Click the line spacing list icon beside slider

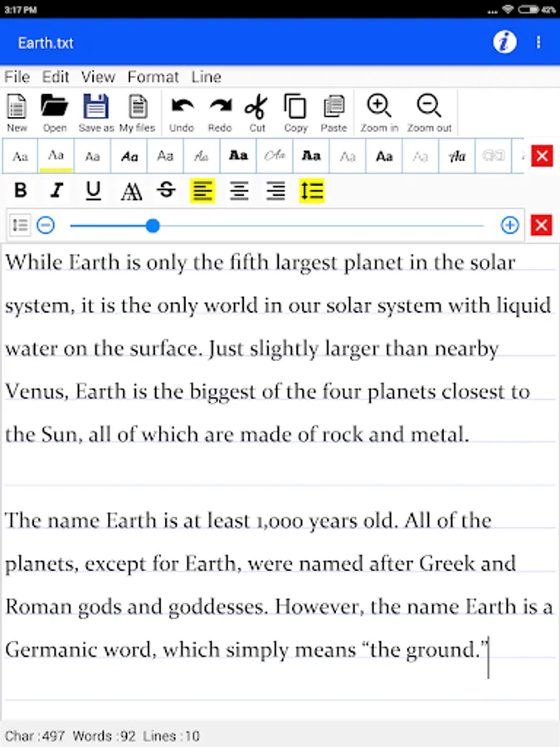pyautogui.click(x=20, y=225)
